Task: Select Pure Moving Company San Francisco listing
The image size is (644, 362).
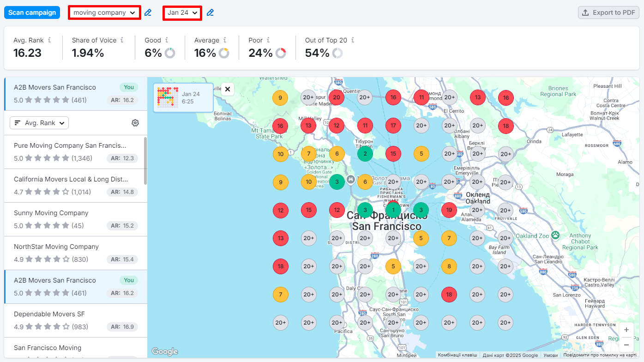Action: point(76,152)
